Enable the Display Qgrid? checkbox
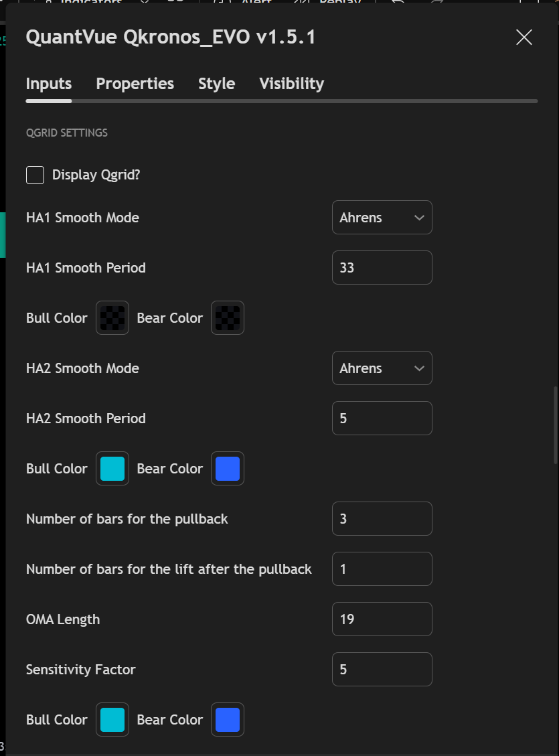Image resolution: width=559 pixels, height=756 pixels. click(35, 175)
